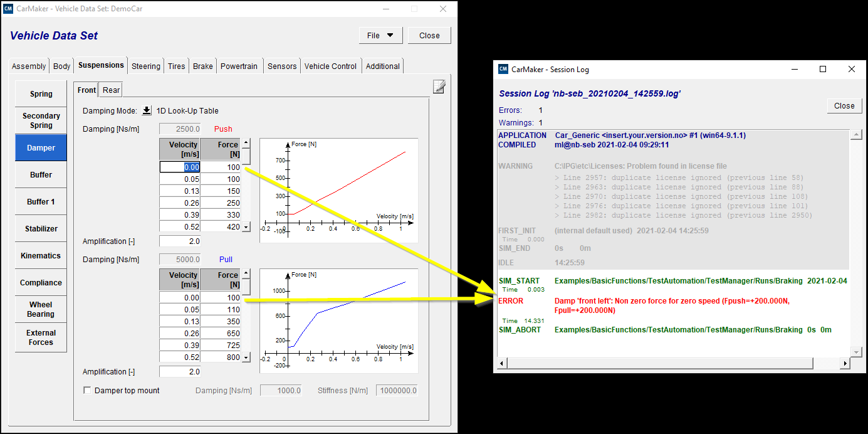This screenshot has height=434, width=868.
Task: Switch to the Sensors tab
Action: click(x=282, y=66)
